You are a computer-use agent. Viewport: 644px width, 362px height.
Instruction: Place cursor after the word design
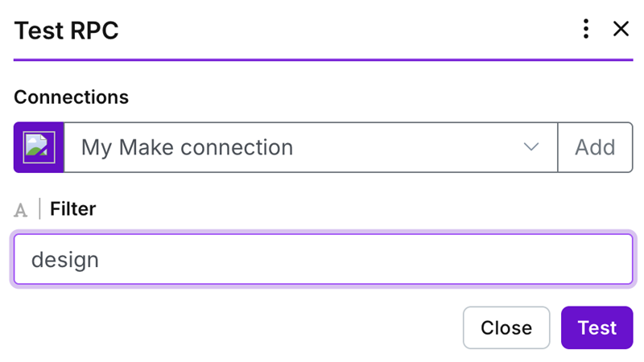click(x=100, y=260)
